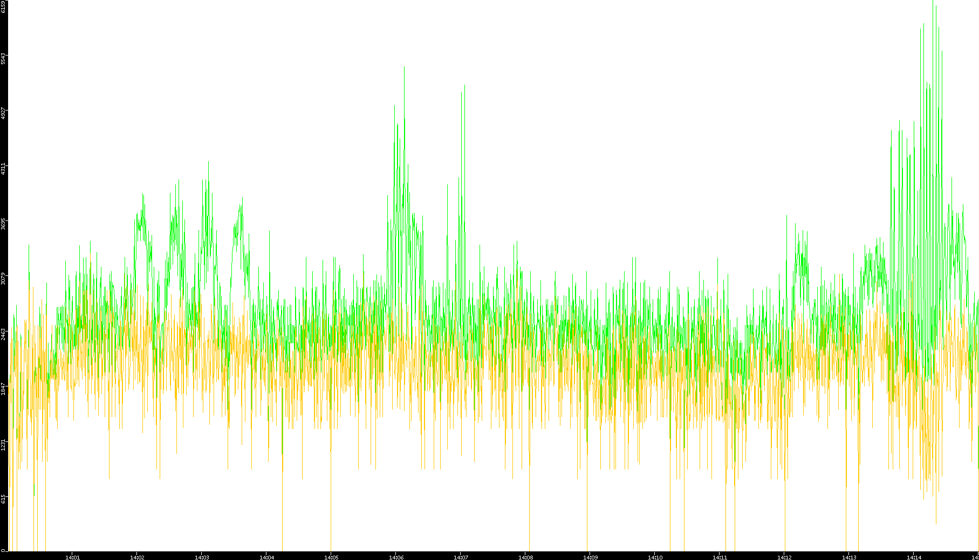
Task: Click the 14:01 time axis label
Action: (x=72, y=557)
